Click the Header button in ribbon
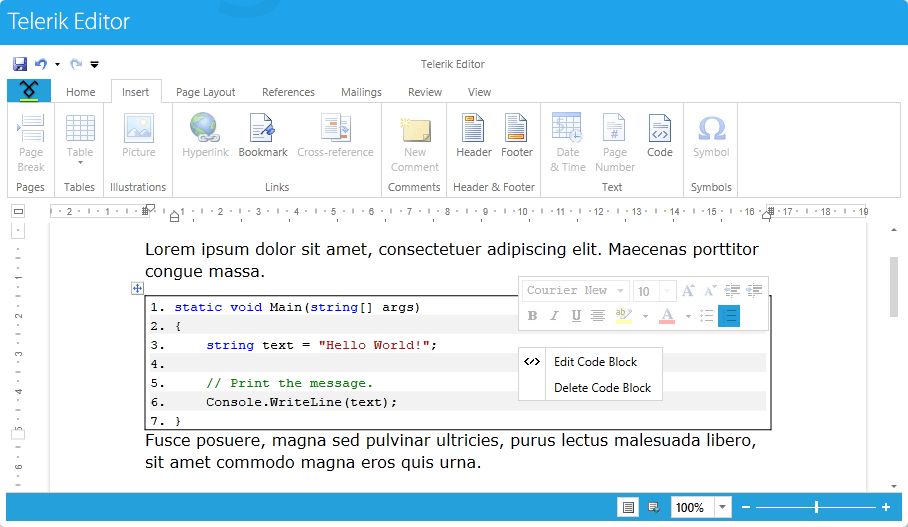This screenshot has height=527, width=908. click(x=474, y=136)
